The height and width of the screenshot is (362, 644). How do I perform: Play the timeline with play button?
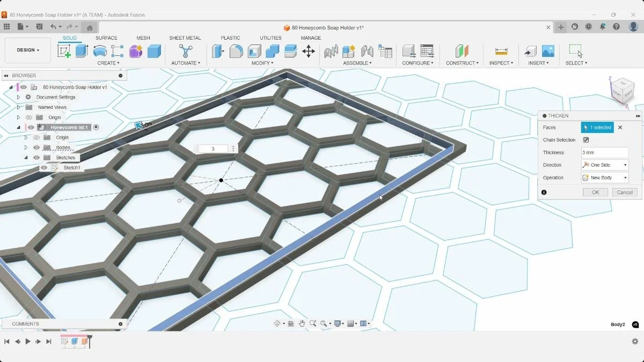pyautogui.click(x=28, y=342)
